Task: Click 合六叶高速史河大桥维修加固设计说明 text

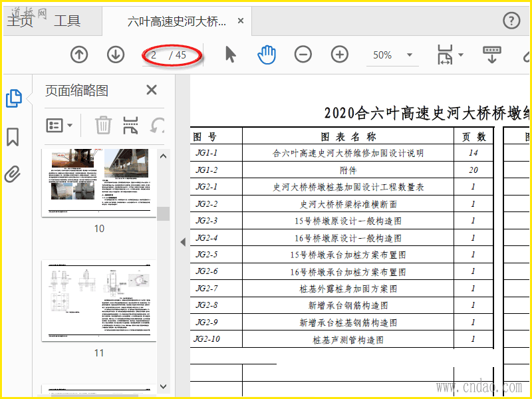Action: [x=348, y=153]
